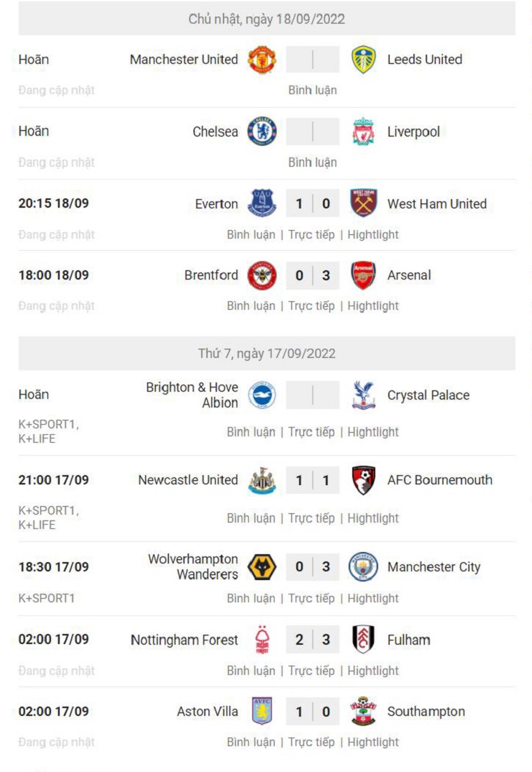
Task: Click the Manchester United club crest
Action: [x=262, y=60]
